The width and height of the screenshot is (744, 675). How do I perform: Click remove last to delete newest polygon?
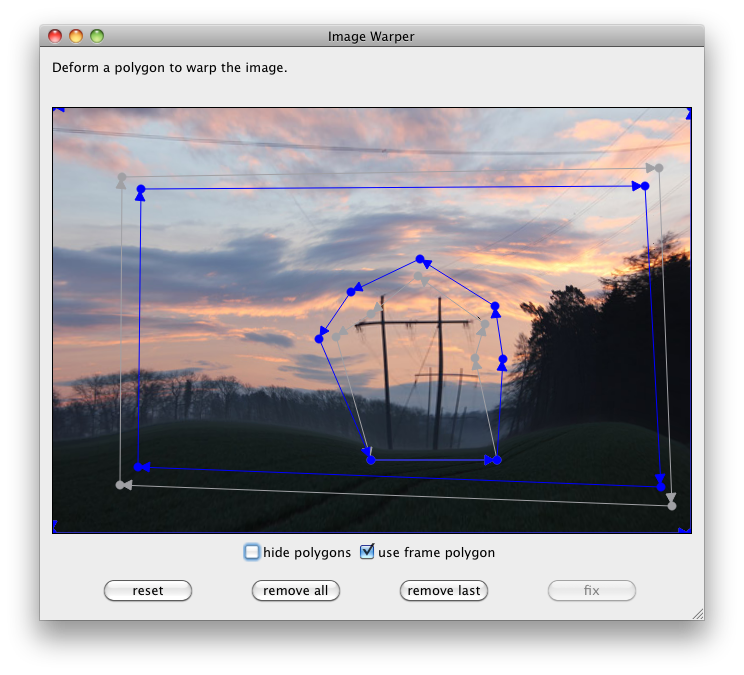pyautogui.click(x=444, y=591)
